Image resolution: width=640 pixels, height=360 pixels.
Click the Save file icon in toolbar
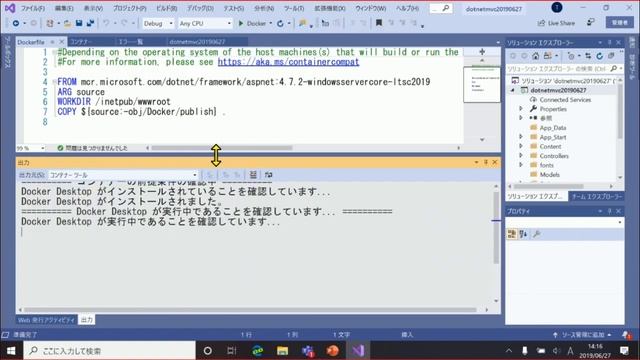79,23
